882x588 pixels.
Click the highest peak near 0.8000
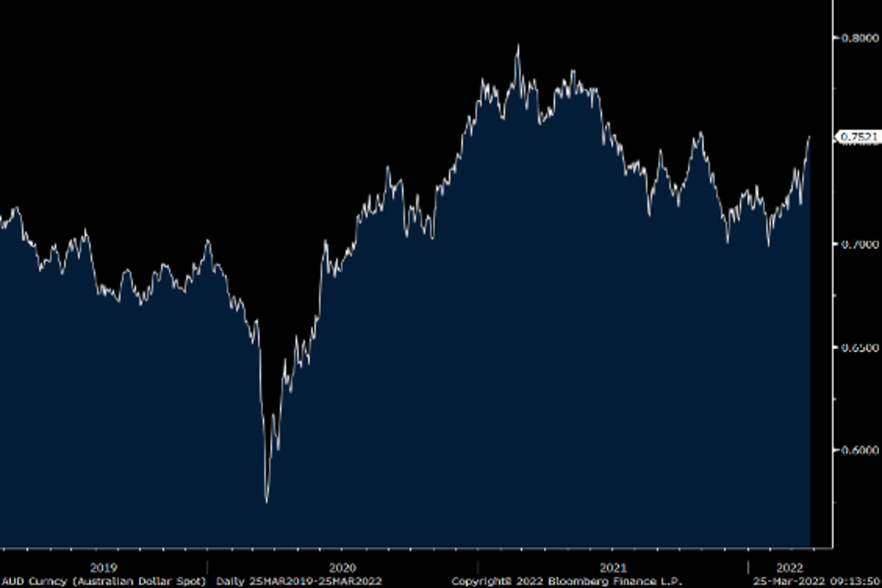[517, 46]
